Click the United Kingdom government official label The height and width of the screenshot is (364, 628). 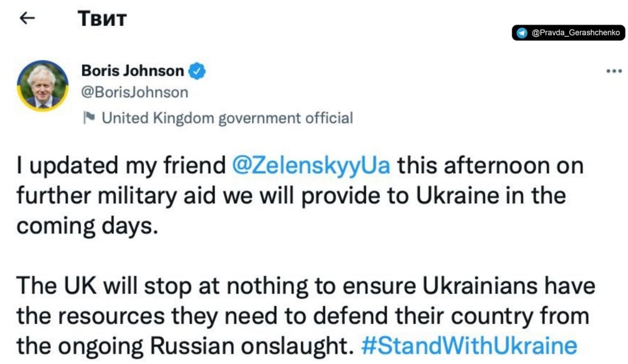[x=227, y=118]
